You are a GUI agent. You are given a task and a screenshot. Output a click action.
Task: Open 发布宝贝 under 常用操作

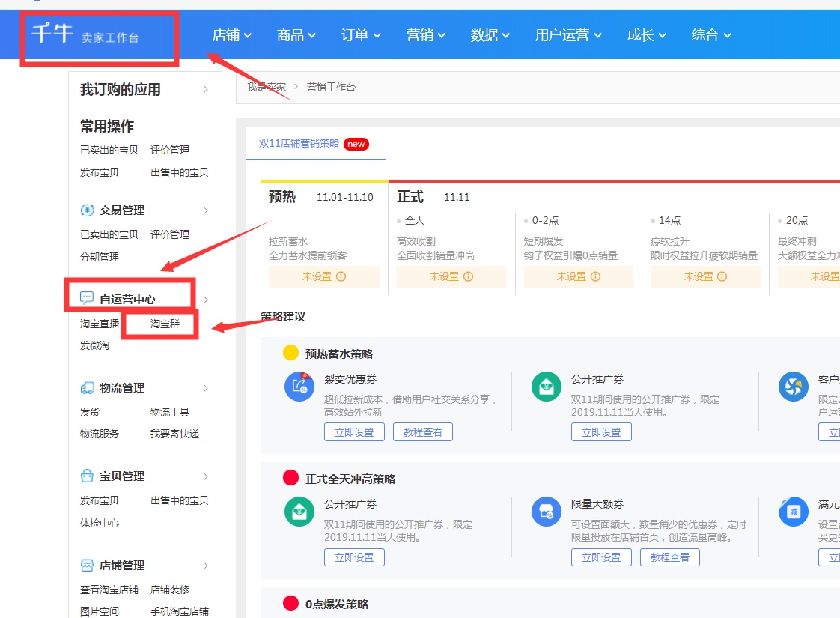(x=99, y=172)
